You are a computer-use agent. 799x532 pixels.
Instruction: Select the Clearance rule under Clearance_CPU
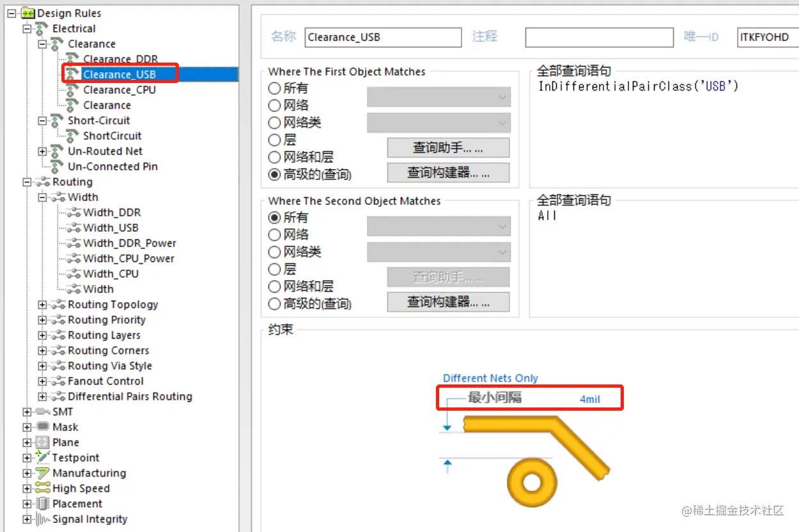(107, 105)
